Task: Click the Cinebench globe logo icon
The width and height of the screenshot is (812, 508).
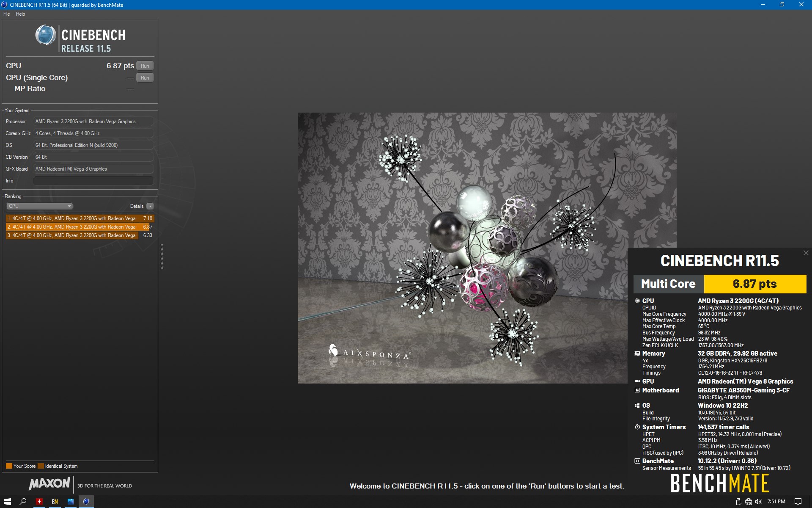Action: pos(46,35)
